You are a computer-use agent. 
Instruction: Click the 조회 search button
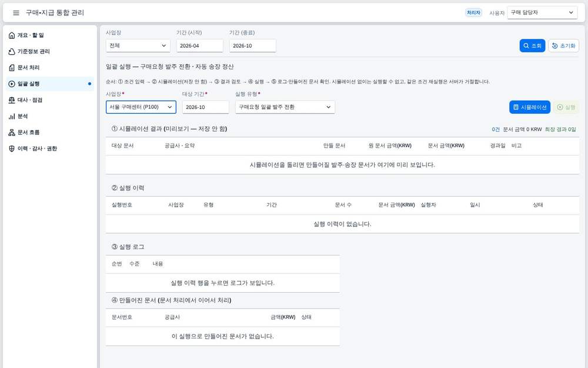532,45
